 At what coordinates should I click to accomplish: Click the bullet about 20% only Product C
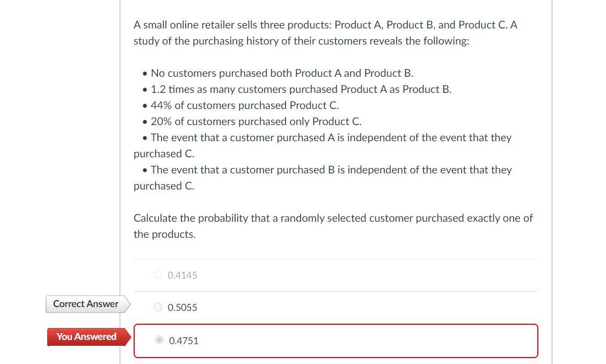tap(256, 121)
